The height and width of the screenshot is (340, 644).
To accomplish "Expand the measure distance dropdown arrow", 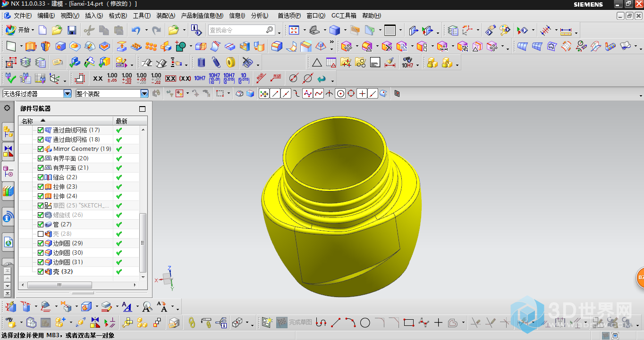I will coord(576,33).
